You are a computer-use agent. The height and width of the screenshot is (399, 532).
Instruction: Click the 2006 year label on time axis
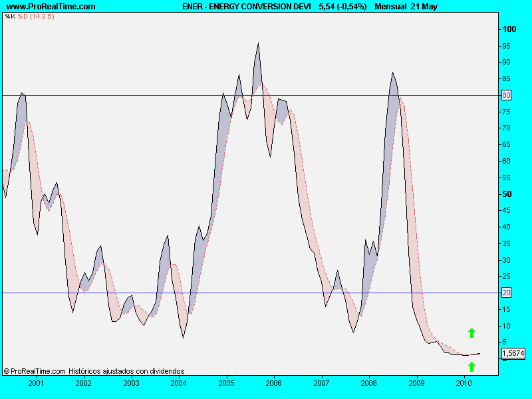point(273,384)
